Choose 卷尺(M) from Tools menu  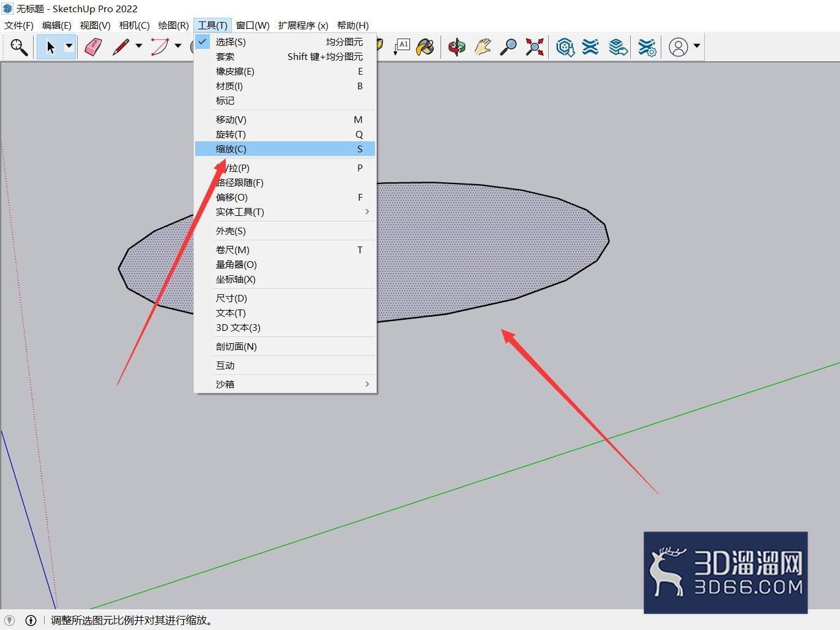(x=285, y=250)
